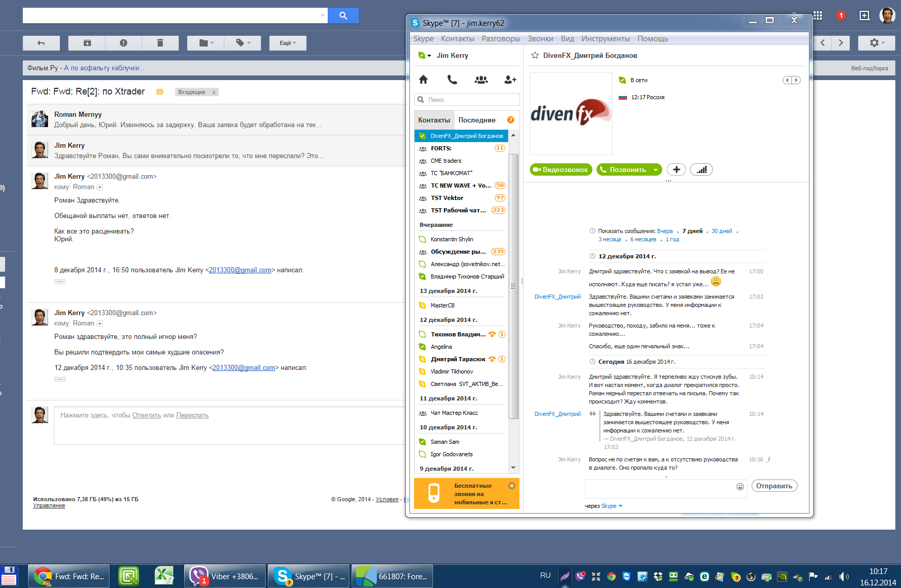Click Отправить send button
This screenshot has height=588, width=901.
tap(774, 486)
